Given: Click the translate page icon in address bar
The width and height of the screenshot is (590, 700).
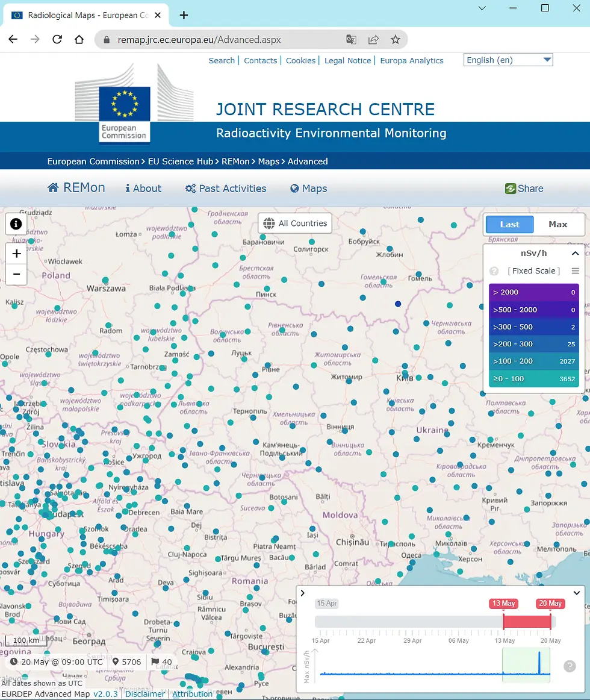Looking at the screenshot, I should pyautogui.click(x=351, y=40).
